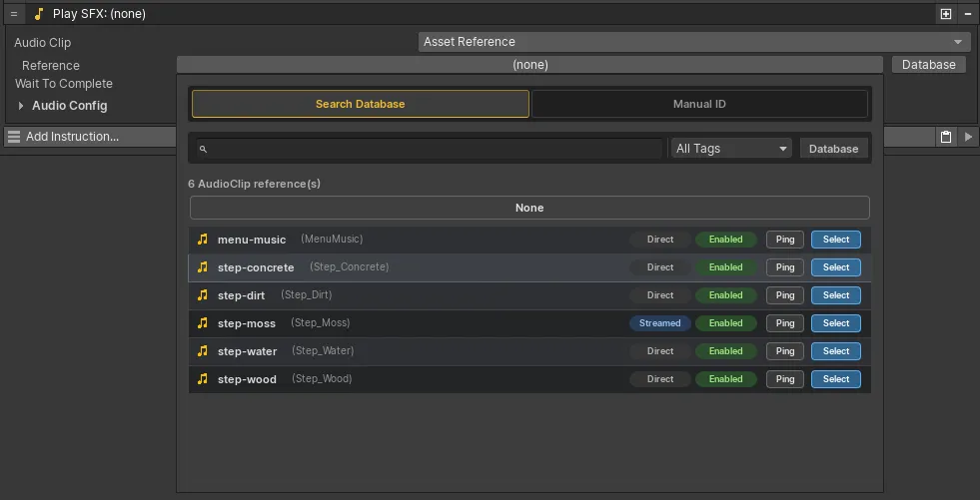
Task: Click the (Step_Moss) asset label
Action: coord(320,322)
